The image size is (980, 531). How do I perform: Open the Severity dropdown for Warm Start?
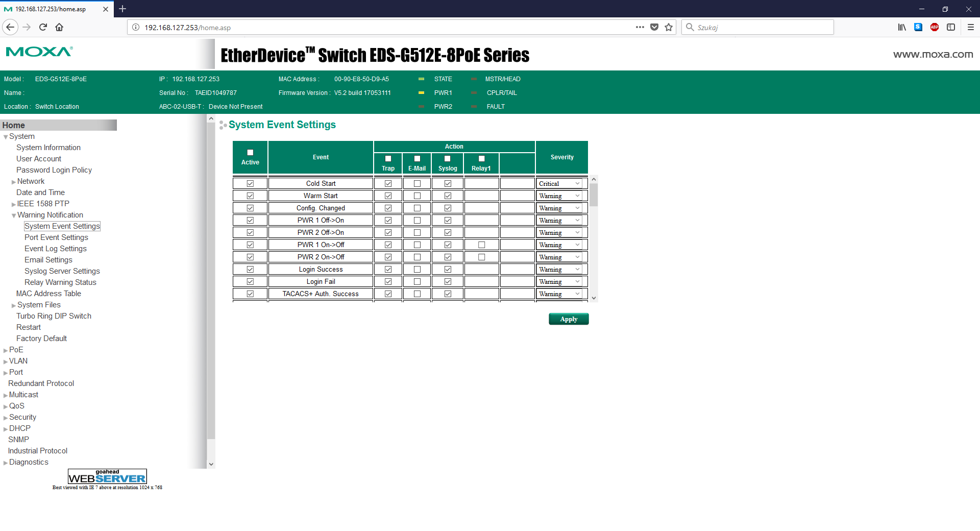(x=559, y=196)
